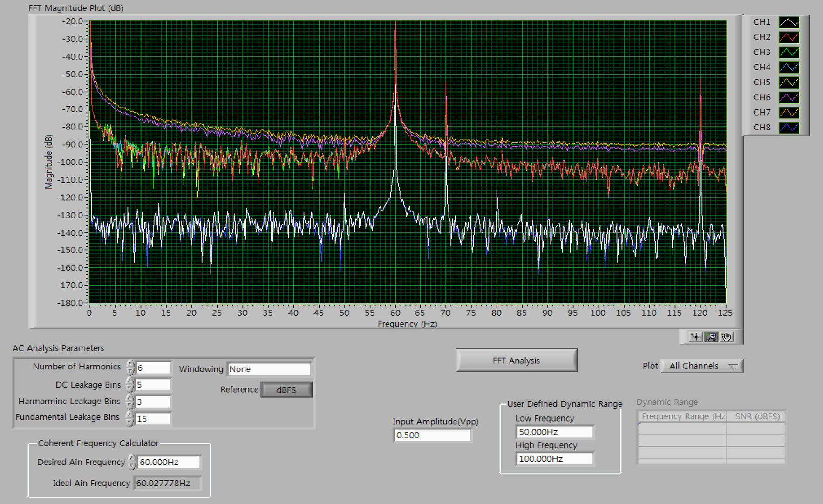This screenshot has width=823, height=504.
Task: Click the CH1 legend label
Action: point(762,22)
